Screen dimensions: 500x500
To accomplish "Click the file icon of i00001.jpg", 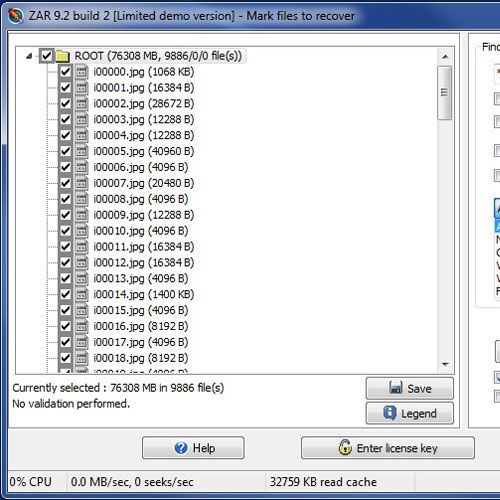I will tap(81, 88).
